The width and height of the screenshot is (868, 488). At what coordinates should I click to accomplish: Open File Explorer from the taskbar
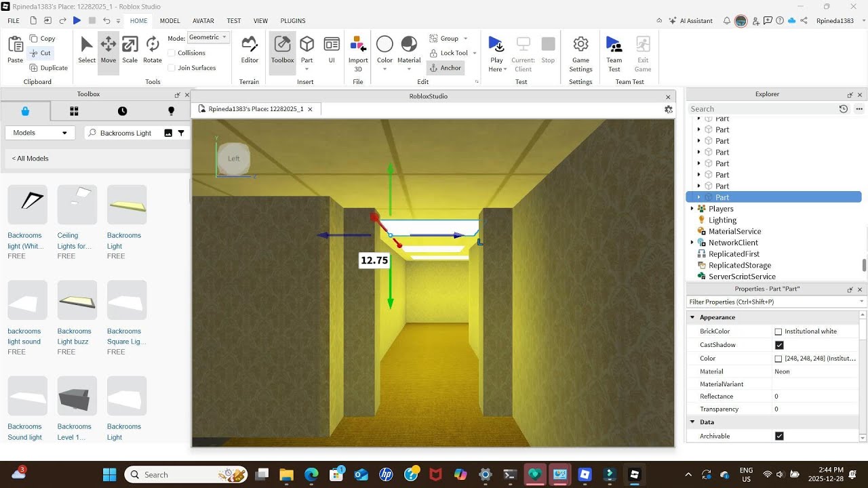[286, 474]
